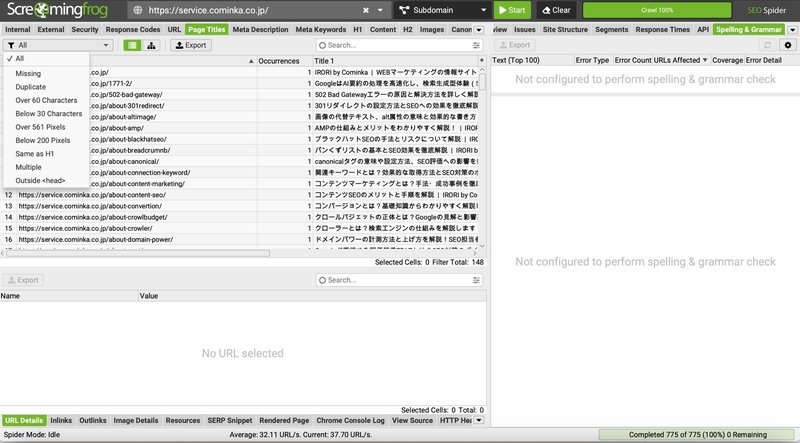Click the refresh icon in Spelling & Grammar panel
The height and width of the screenshot is (443, 800).
point(767,45)
